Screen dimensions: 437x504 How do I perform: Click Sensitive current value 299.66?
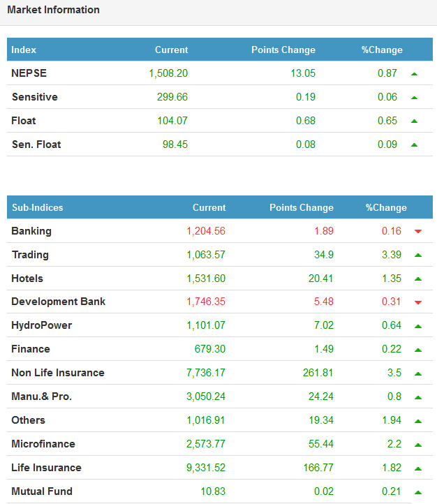click(172, 97)
